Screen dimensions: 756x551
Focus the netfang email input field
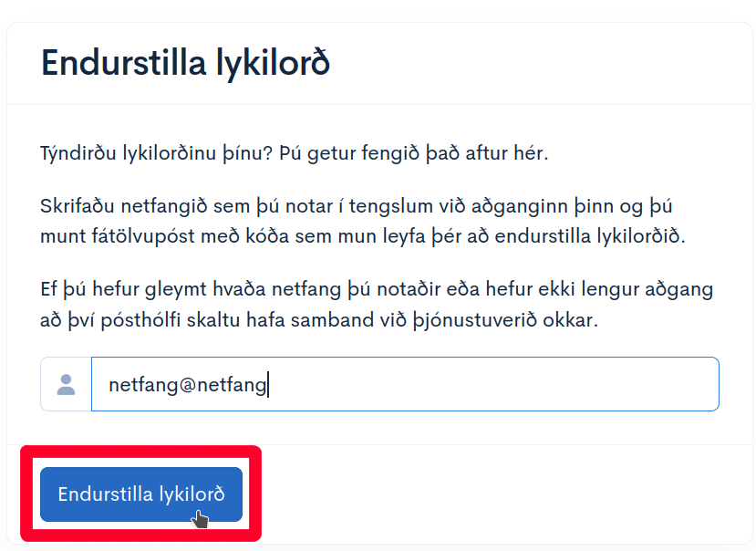tap(405, 384)
